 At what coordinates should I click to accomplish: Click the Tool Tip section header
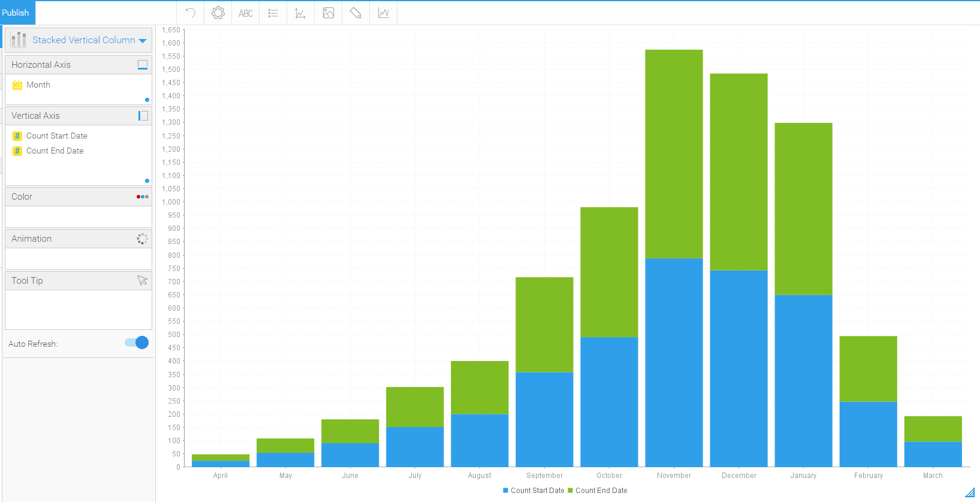(x=79, y=281)
